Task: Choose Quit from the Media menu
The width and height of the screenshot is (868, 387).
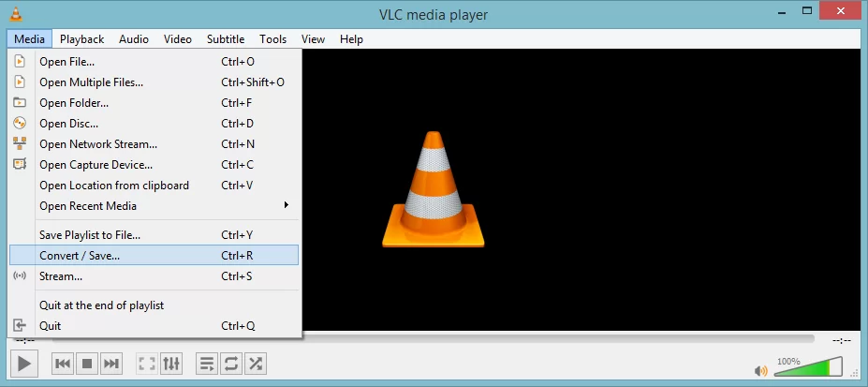Action: (154, 325)
